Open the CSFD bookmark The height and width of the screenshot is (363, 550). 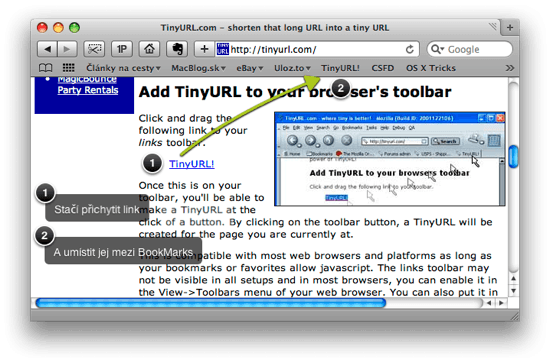(x=383, y=68)
